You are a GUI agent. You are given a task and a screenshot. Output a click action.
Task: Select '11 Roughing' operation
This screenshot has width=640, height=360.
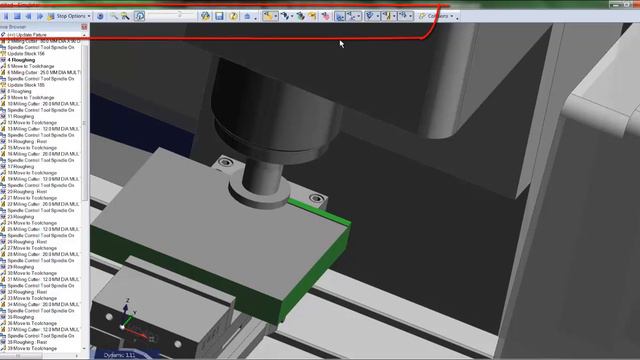point(20,116)
